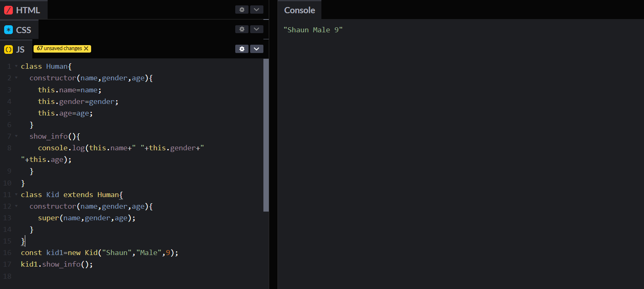This screenshot has width=644, height=289.
Task: Click the 'class Human{' code line
Action: click(x=46, y=66)
